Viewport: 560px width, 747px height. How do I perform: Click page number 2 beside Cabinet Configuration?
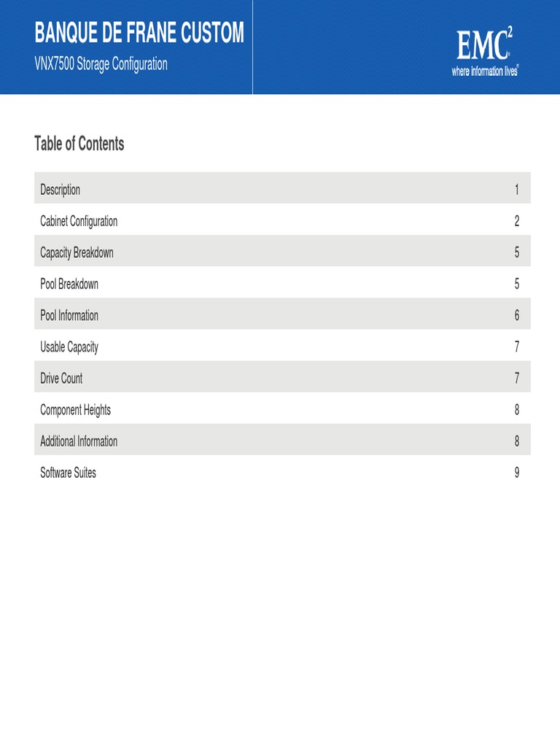517,221
